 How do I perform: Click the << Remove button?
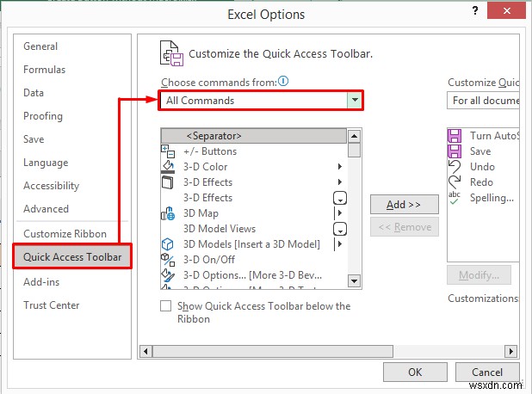pos(405,227)
